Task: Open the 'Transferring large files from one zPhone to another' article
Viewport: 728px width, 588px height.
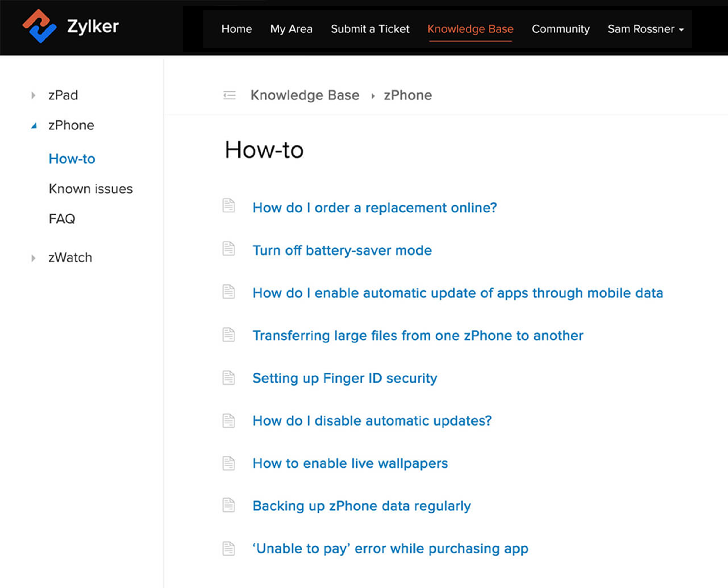Action: coord(418,335)
